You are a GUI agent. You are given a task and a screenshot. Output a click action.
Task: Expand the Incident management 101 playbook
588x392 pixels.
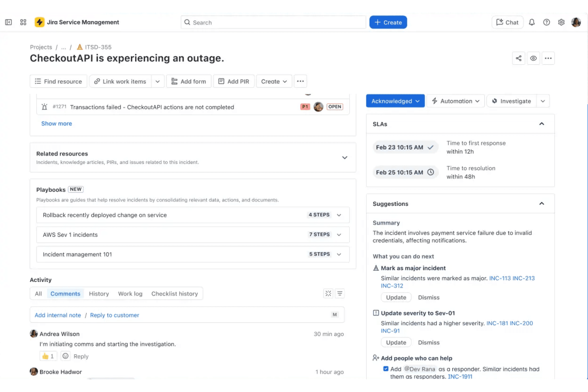point(339,254)
